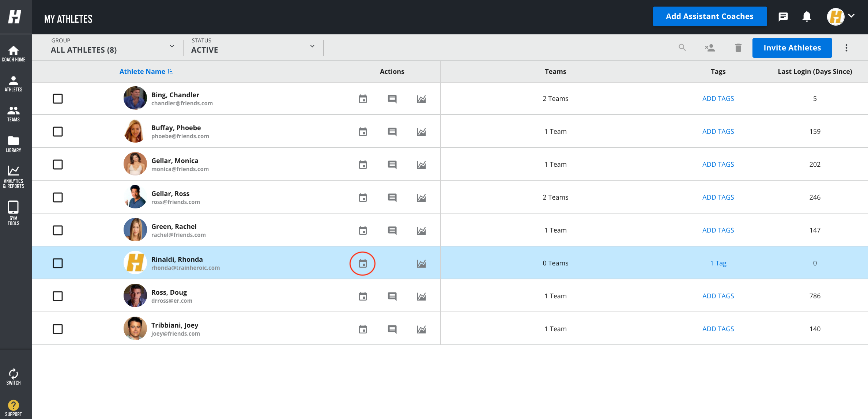Open calendar for Rinaldi, Rhonda
This screenshot has width=868, height=419.
coord(363,263)
